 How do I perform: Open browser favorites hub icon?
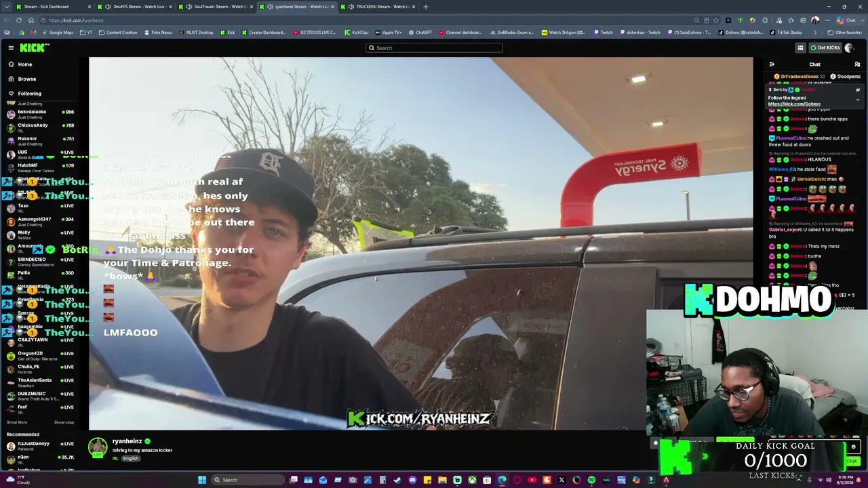coord(791,20)
